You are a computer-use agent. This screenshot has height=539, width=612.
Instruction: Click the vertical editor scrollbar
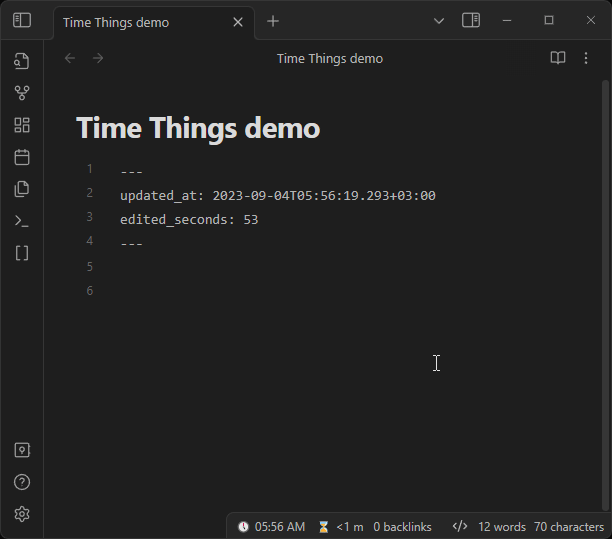(605, 295)
